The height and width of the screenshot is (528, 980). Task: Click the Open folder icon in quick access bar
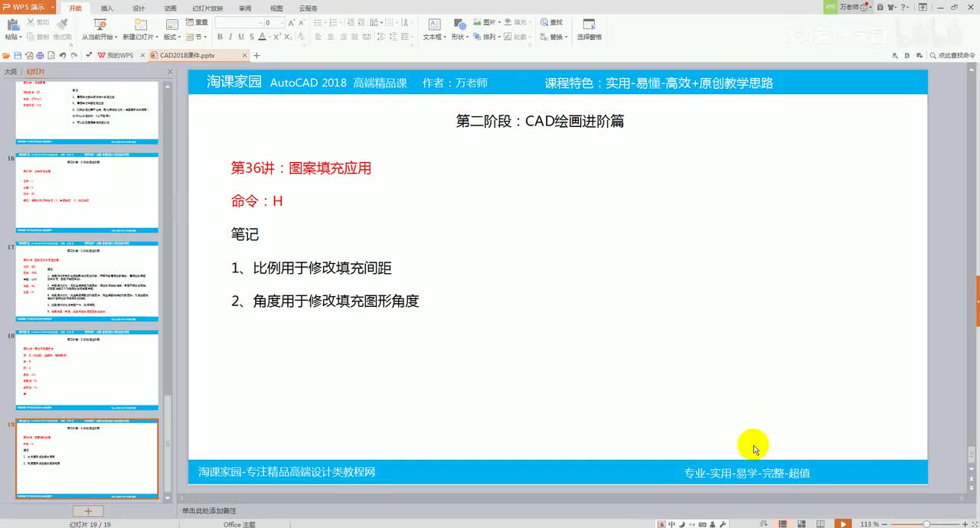pyautogui.click(x=7, y=55)
